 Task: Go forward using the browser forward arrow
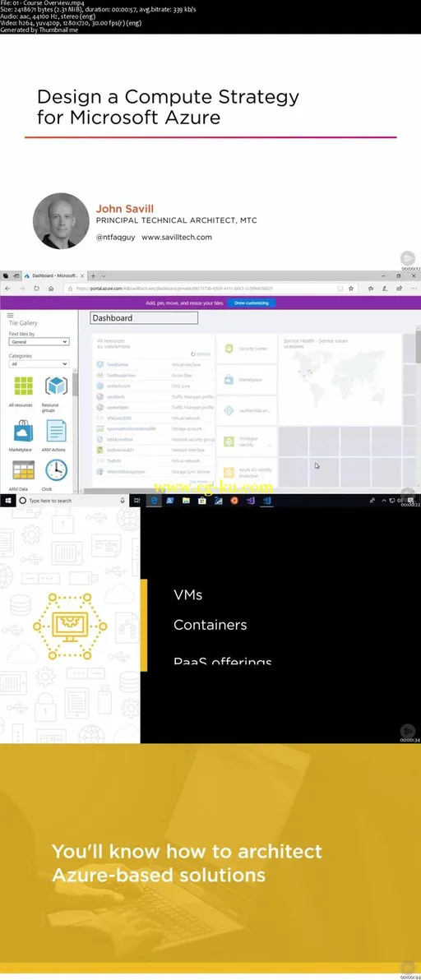(x=22, y=289)
